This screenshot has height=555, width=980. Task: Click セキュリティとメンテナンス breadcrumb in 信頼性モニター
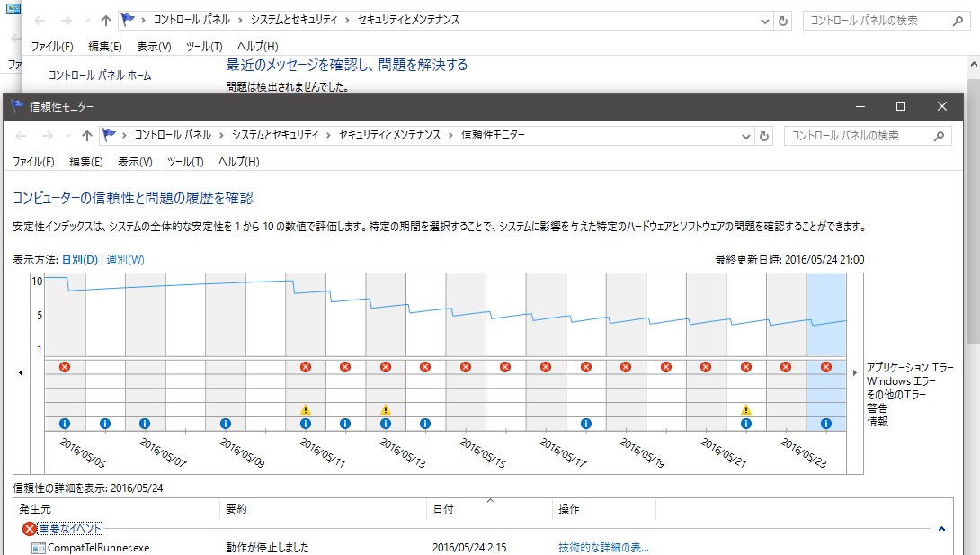point(389,134)
